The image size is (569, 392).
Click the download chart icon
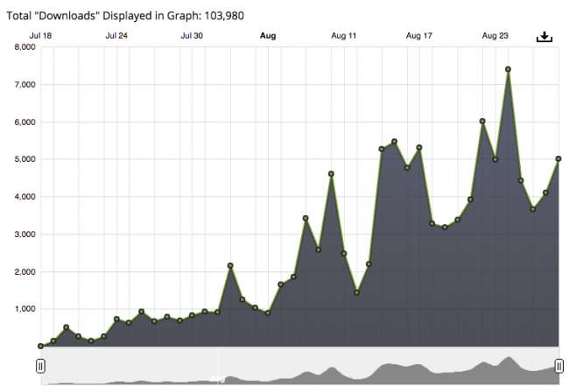[544, 37]
